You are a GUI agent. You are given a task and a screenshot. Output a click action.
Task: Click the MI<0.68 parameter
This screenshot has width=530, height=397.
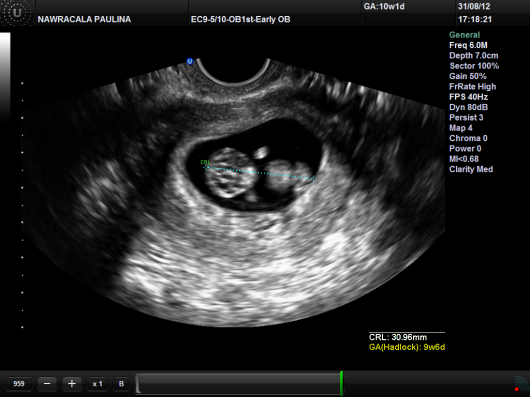(464, 159)
